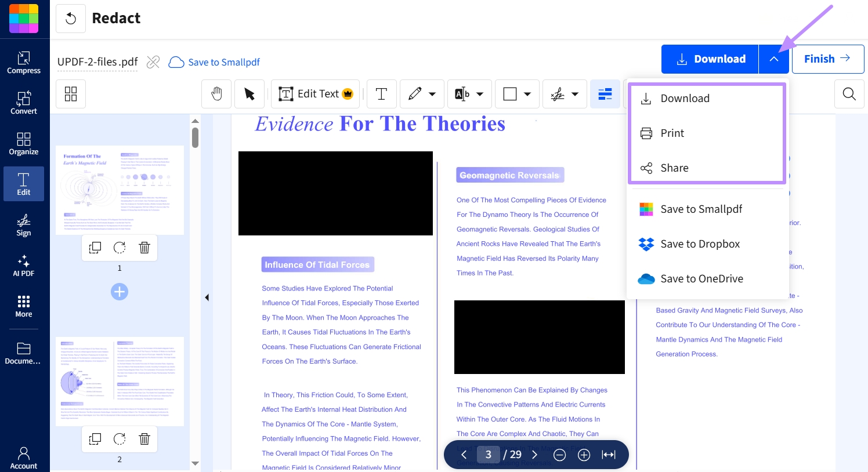Rotate page 2 using its rotate icon
The width and height of the screenshot is (868, 472).
[120, 439]
